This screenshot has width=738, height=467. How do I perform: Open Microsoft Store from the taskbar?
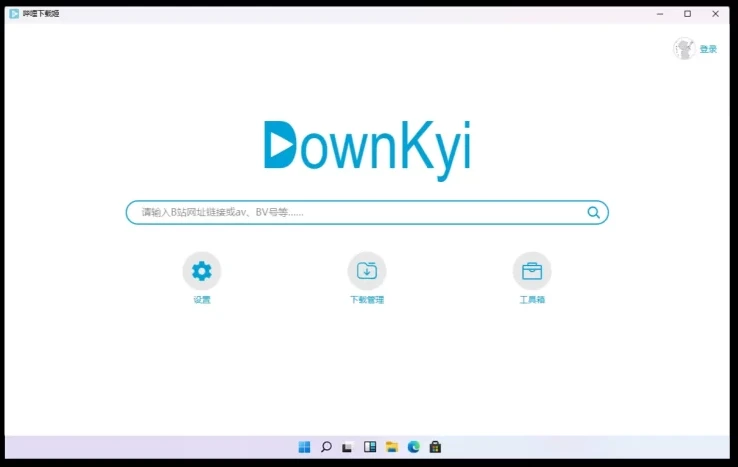(x=435, y=447)
